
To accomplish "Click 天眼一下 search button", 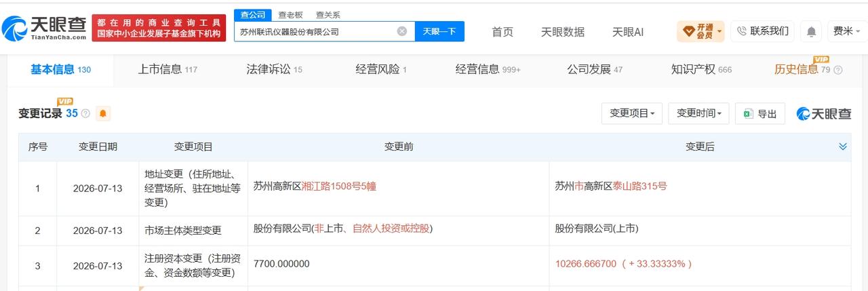I will click(439, 31).
